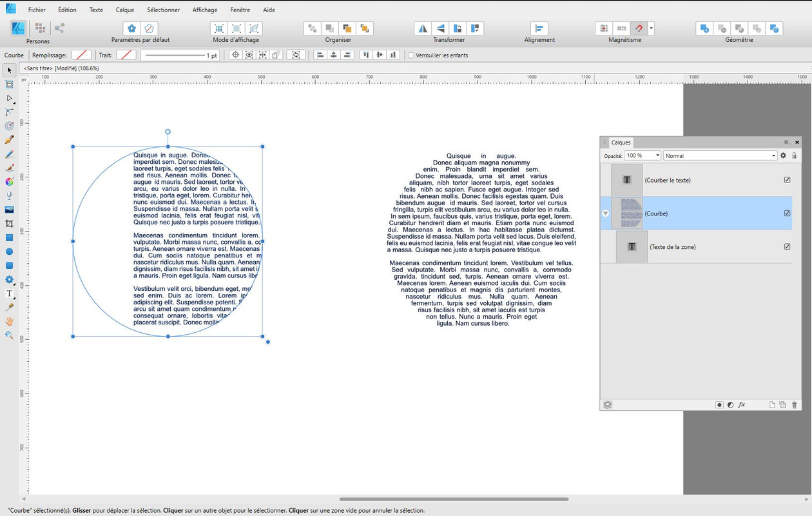Select the Texte de la zone layer
Screen dimensions: 812x516
pyautogui.click(x=696, y=246)
